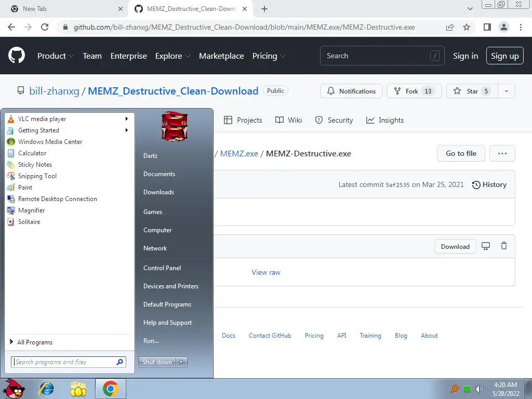Switch to the New Tab browser tab

[64, 9]
